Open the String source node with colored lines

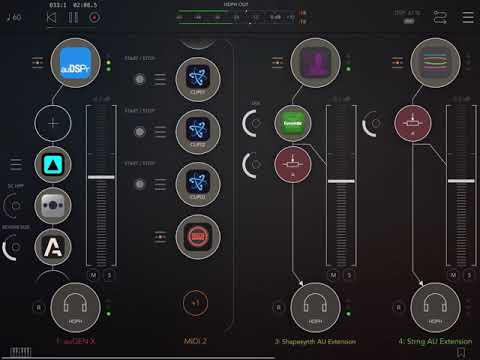coord(435,63)
